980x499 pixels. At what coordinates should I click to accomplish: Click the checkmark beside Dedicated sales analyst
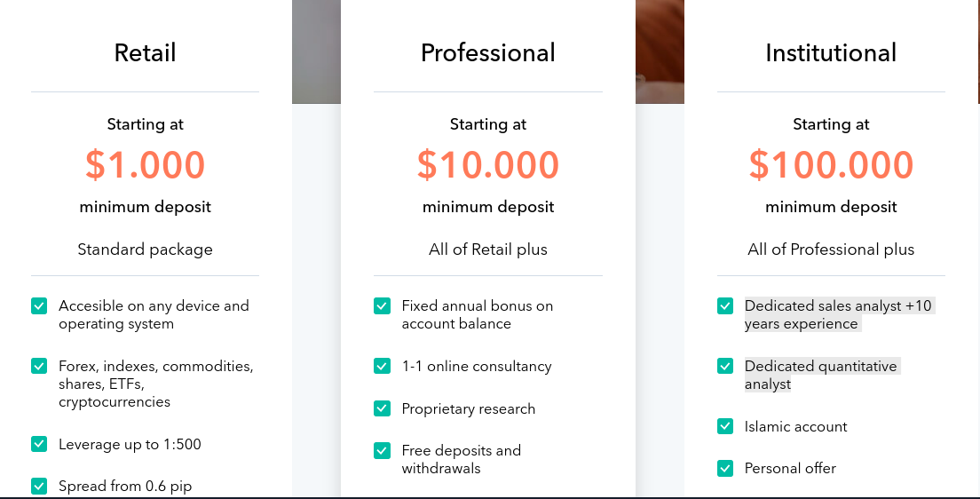point(725,305)
